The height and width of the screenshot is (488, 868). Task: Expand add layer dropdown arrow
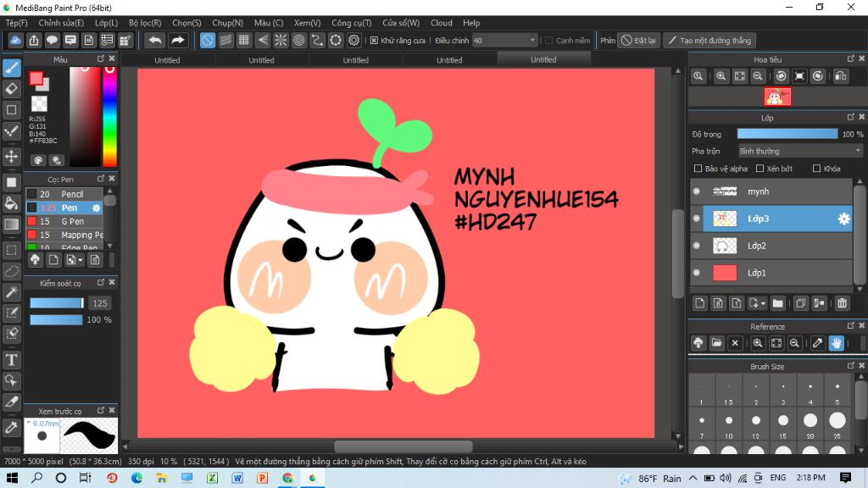pos(764,304)
